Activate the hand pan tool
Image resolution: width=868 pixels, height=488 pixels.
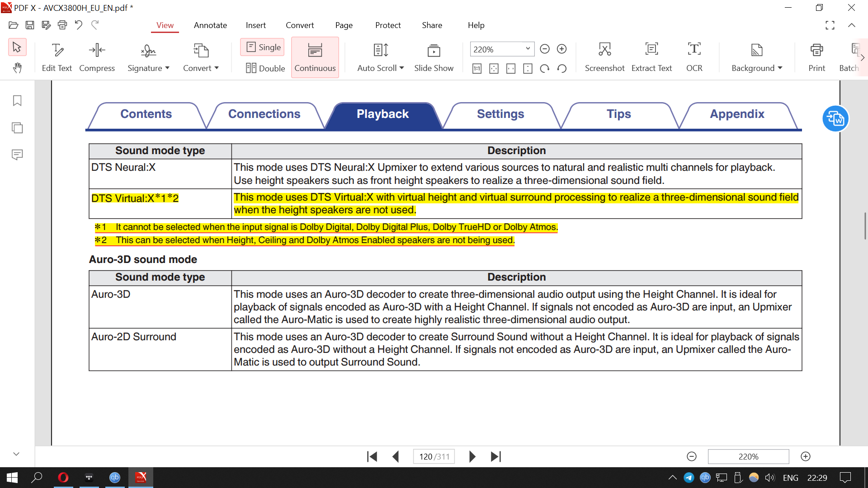pos(17,68)
